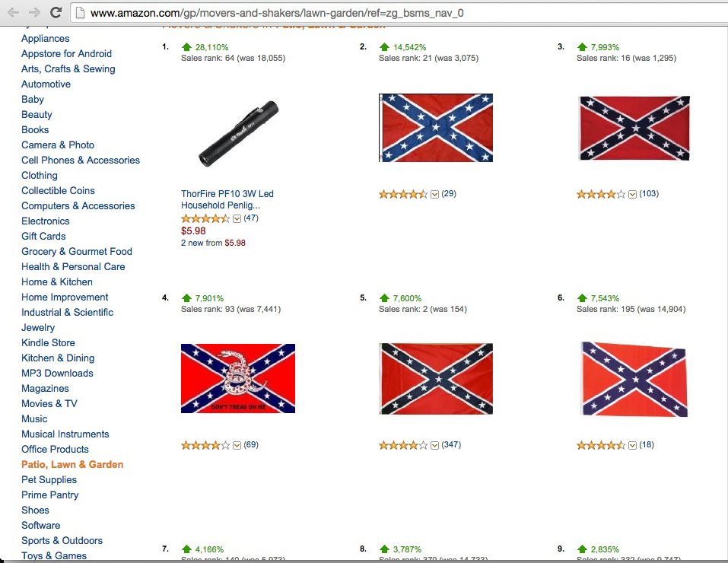Click the browser reload button
This screenshot has width=728, height=563.
(56, 12)
